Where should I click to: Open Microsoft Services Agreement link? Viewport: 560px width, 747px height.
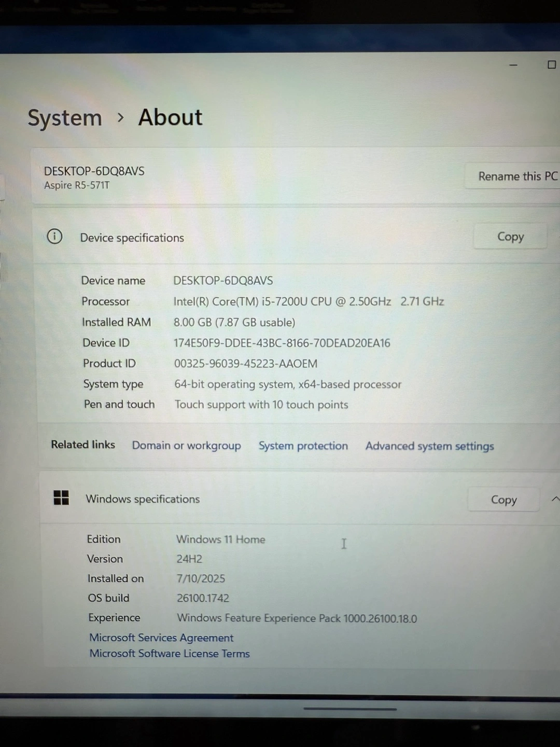pyautogui.click(x=161, y=638)
